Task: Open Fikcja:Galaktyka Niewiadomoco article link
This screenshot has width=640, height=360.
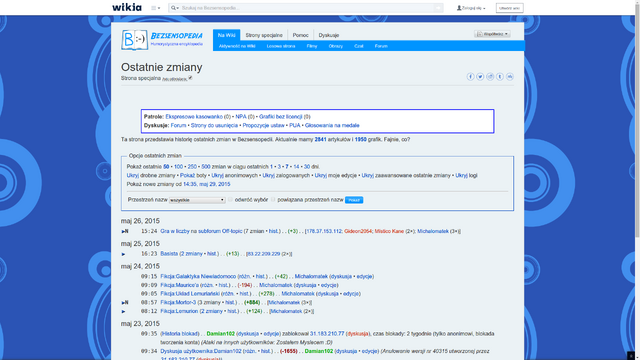Action: pyautogui.click(x=198, y=276)
